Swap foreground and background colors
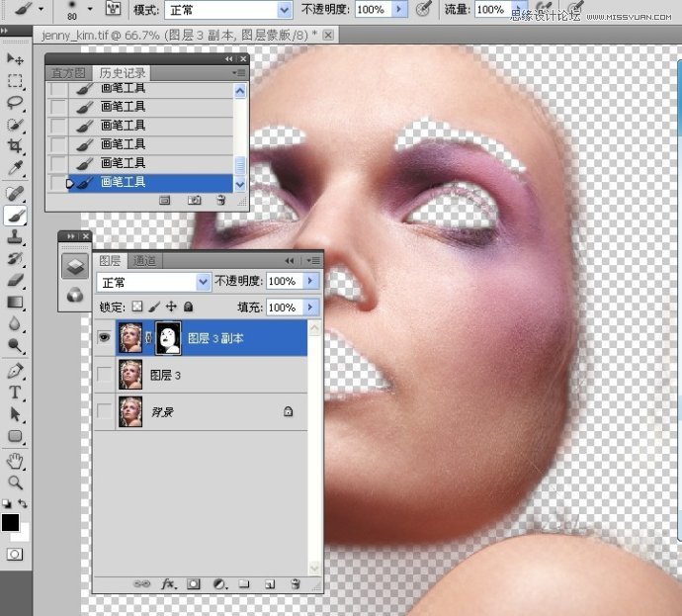Screen dimensions: 682x616 tap(23, 503)
